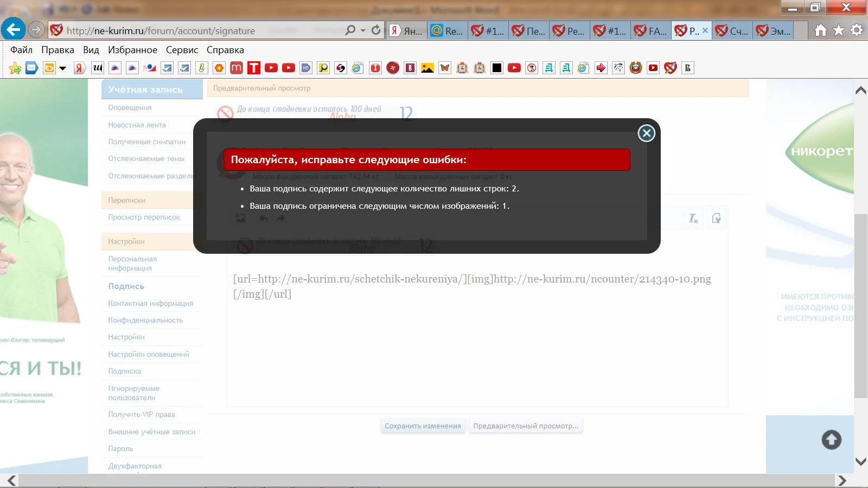Open the Полученные симпатии link
The width and height of the screenshot is (868, 488).
point(146,142)
